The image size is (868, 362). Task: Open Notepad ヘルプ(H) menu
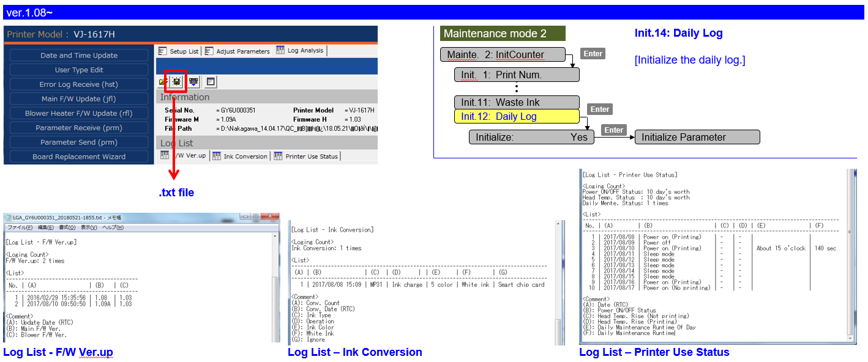point(113,227)
